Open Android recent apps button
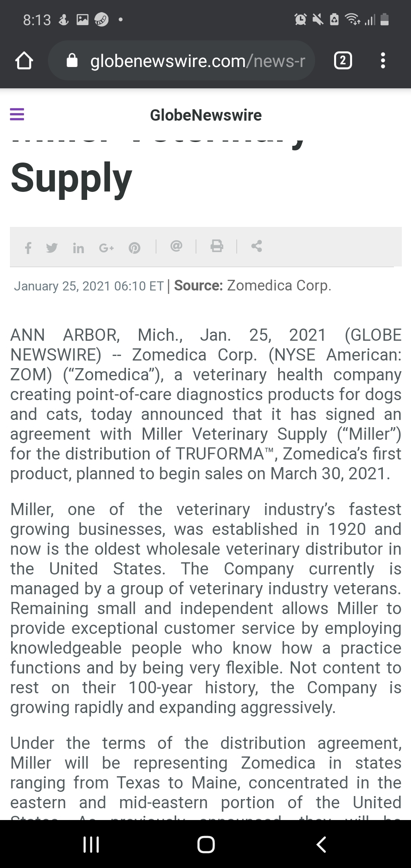 91,844
